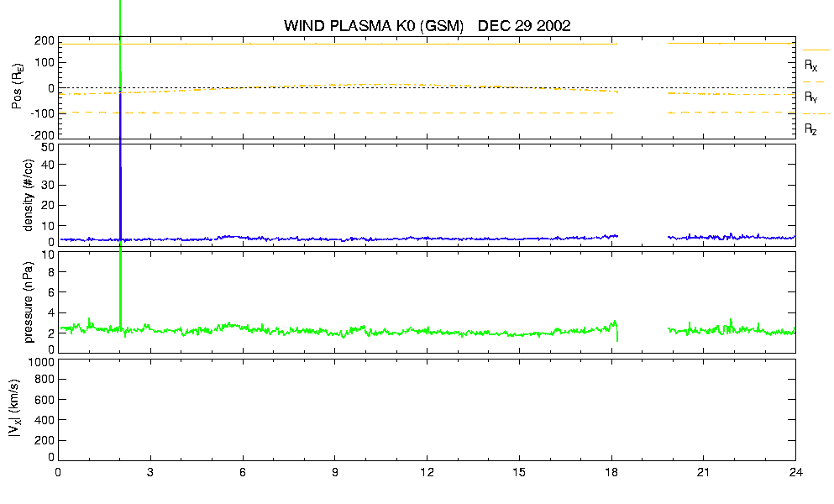Click the 1000 tick on velocity axis
This screenshot has height=504, width=834.
coord(41,362)
